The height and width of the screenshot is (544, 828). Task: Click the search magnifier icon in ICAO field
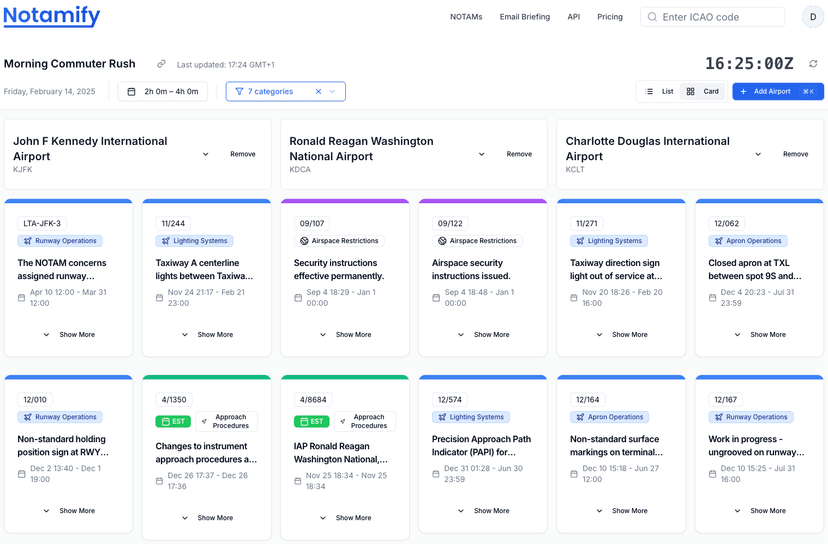pyautogui.click(x=652, y=17)
